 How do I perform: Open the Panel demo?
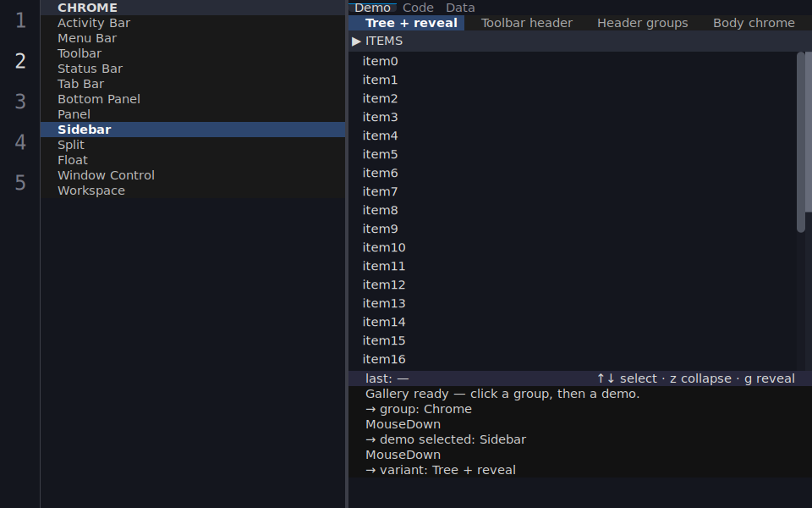[x=193, y=114]
